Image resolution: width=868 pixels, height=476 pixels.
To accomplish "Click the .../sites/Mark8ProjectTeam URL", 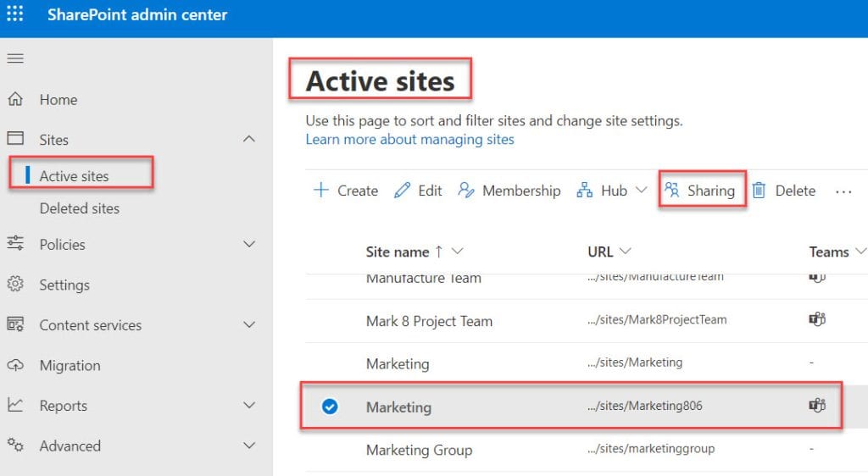I will (657, 319).
